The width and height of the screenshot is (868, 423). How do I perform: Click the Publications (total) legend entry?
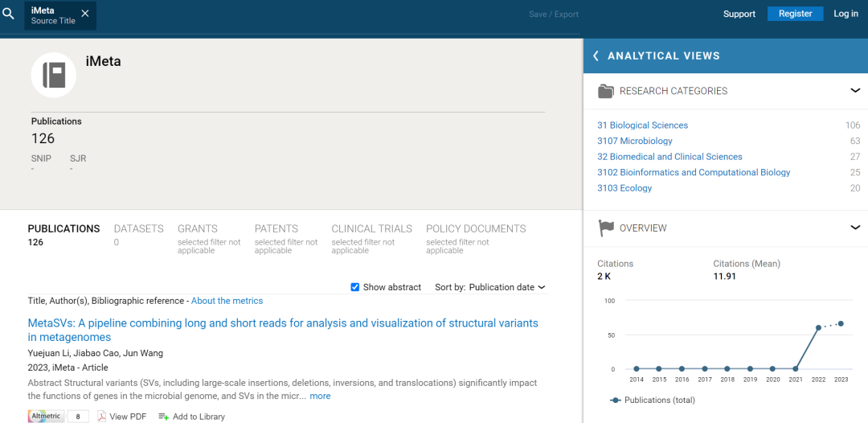pos(652,400)
